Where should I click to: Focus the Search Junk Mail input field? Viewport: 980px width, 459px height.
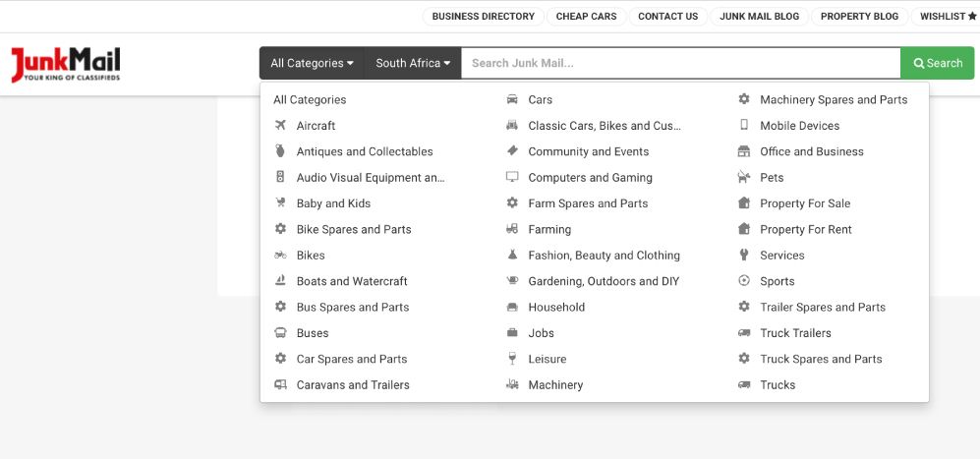click(680, 63)
